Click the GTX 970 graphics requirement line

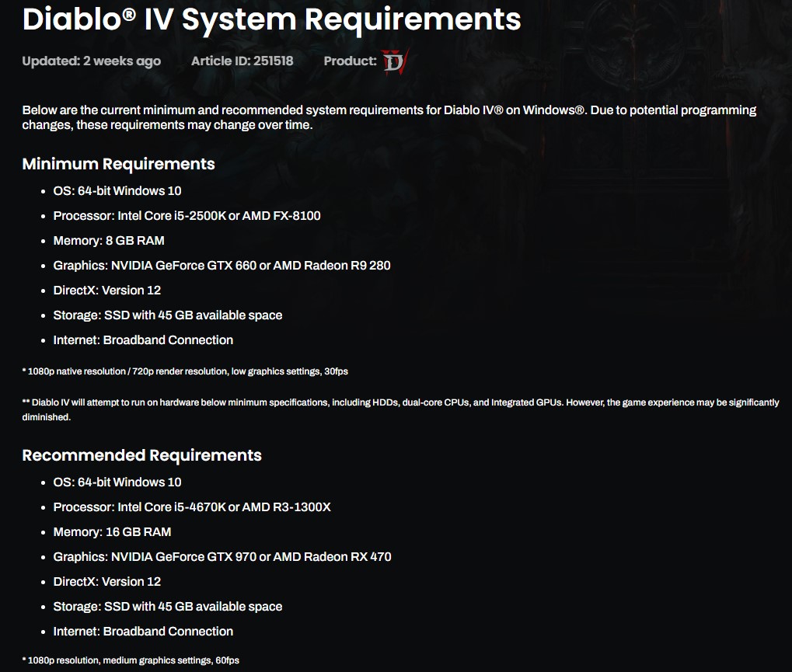222,557
